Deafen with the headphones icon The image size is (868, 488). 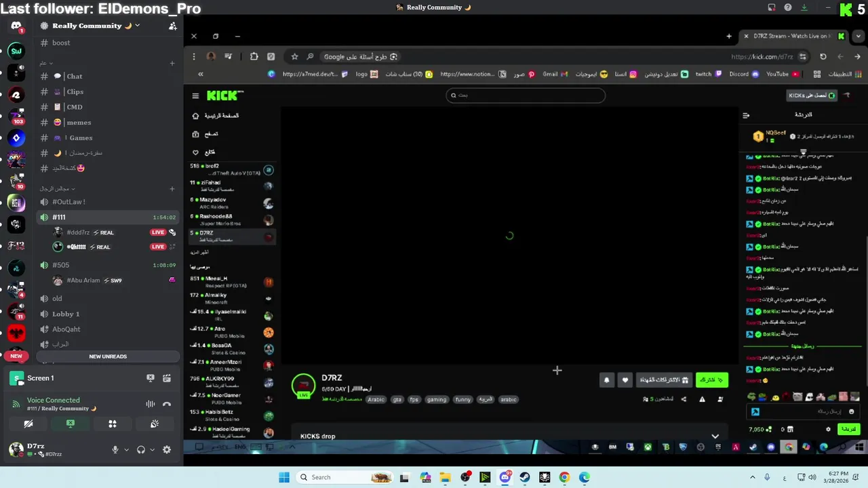[x=141, y=449]
